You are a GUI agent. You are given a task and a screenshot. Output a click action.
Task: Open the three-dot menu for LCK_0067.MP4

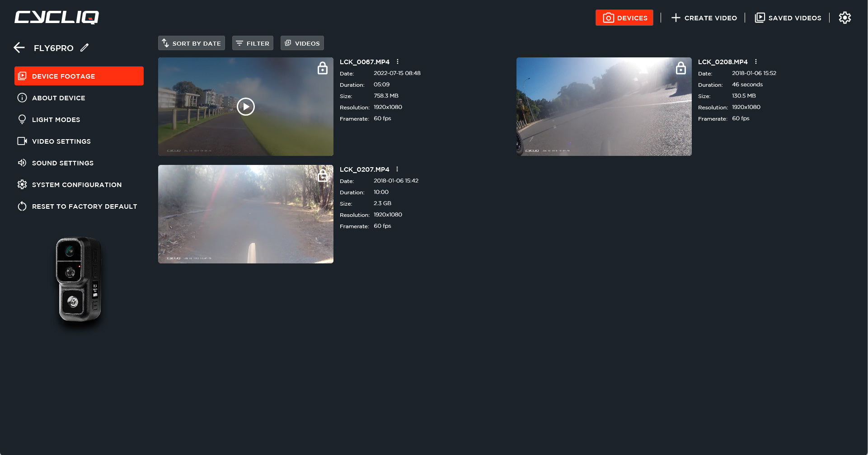click(x=398, y=62)
